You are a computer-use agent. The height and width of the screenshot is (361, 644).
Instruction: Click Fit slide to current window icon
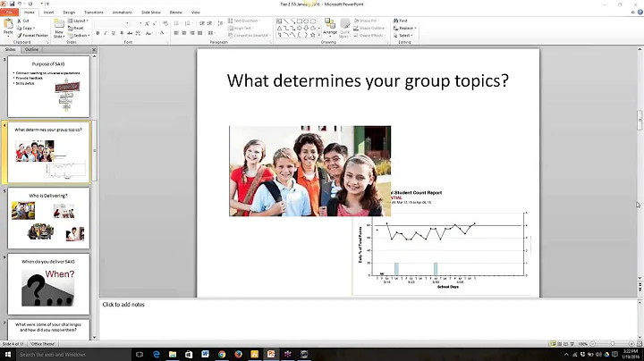click(640, 344)
